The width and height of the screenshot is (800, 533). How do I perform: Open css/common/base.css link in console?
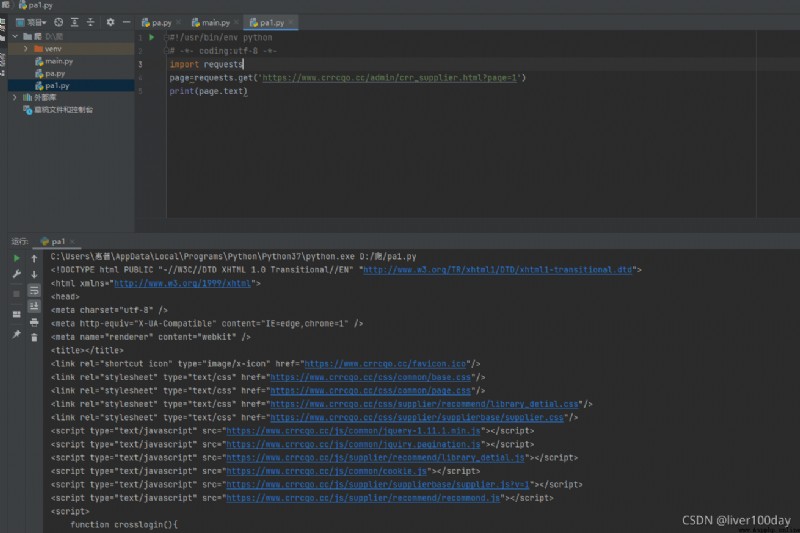[370, 377]
